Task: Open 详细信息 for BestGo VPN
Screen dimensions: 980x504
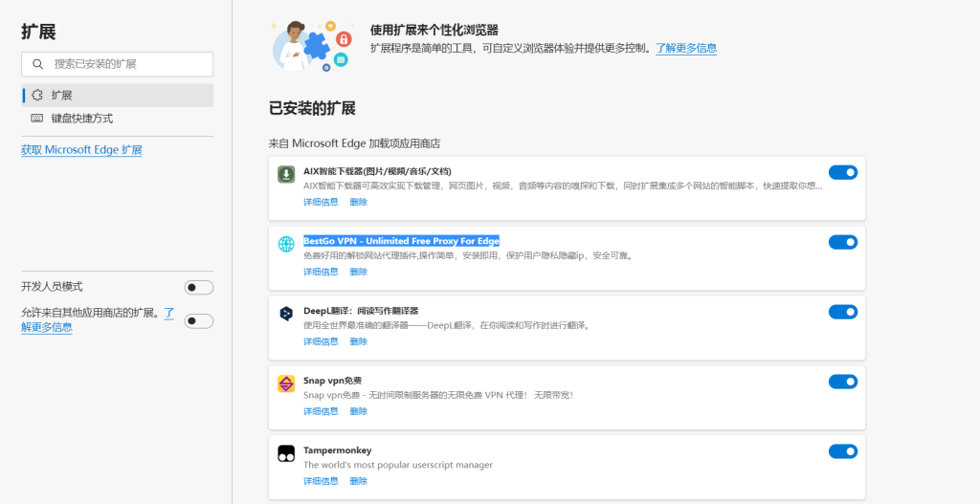Action: coord(321,272)
